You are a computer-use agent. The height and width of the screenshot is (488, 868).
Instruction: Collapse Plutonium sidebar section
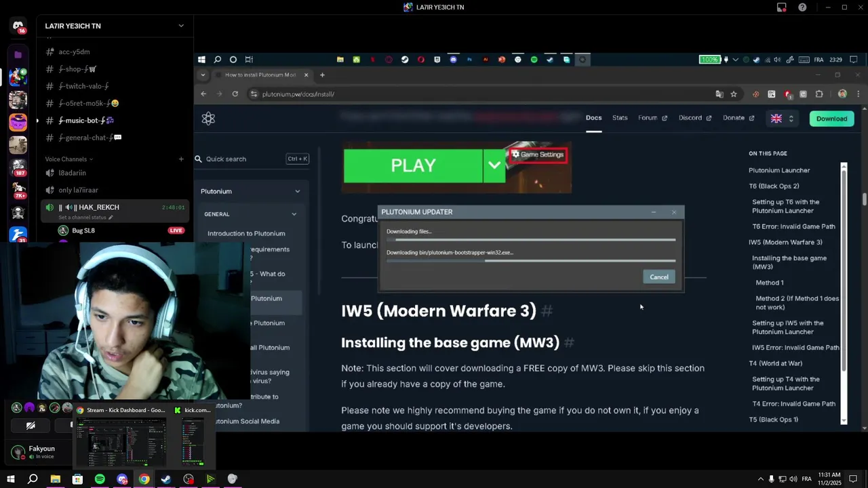tap(297, 191)
